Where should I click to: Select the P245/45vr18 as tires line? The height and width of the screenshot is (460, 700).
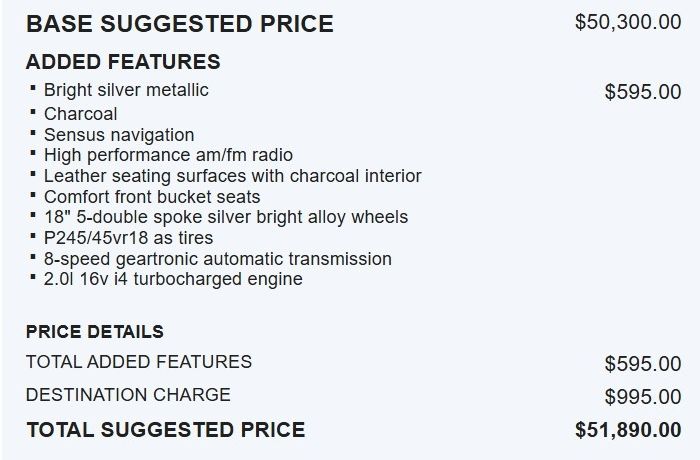pyautogui.click(x=128, y=238)
